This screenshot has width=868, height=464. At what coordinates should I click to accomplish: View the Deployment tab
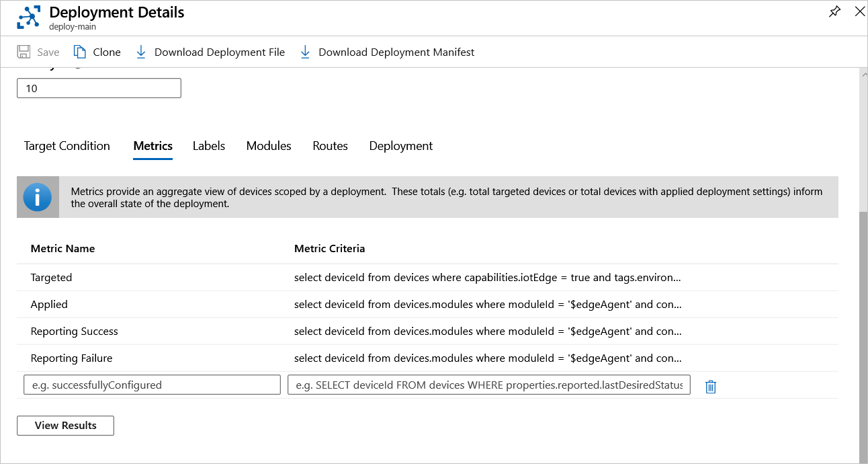tap(400, 146)
